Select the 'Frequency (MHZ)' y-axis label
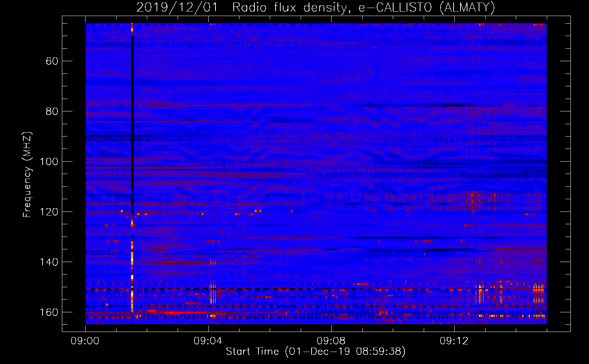 click(27, 174)
